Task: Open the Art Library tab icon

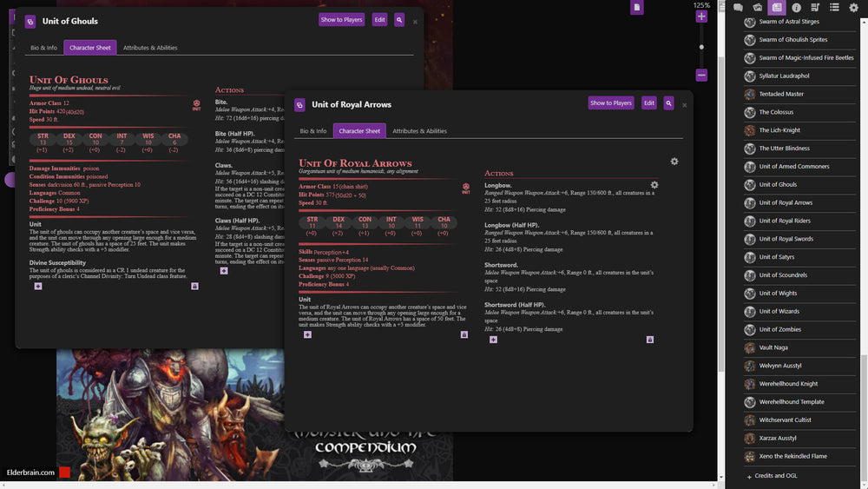Action: pos(758,7)
